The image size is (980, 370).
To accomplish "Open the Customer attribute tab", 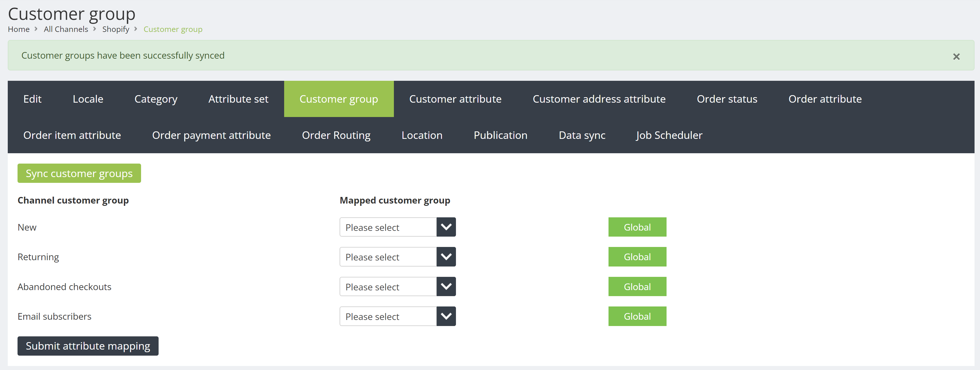I will [455, 99].
